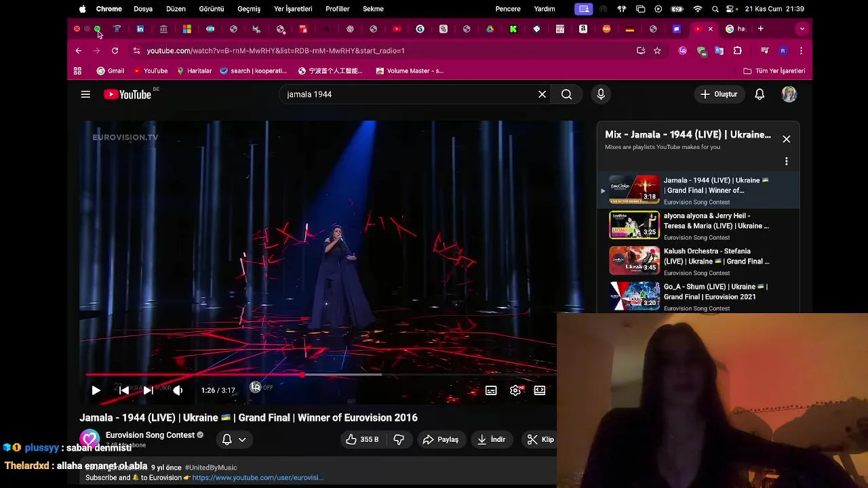This screenshot has height=488, width=868.
Task: Open the Profiller menu
Action: pyautogui.click(x=338, y=9)
